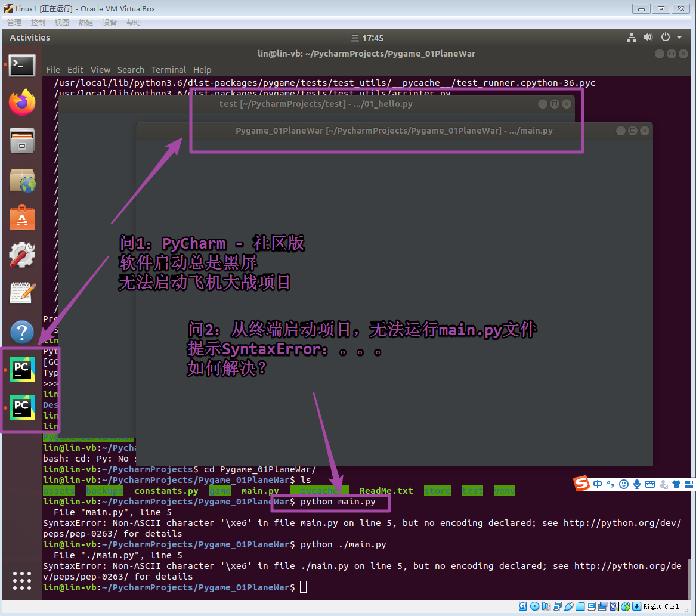
Task: Open the Show Applications grid icon
Action: tap(21, 580)
